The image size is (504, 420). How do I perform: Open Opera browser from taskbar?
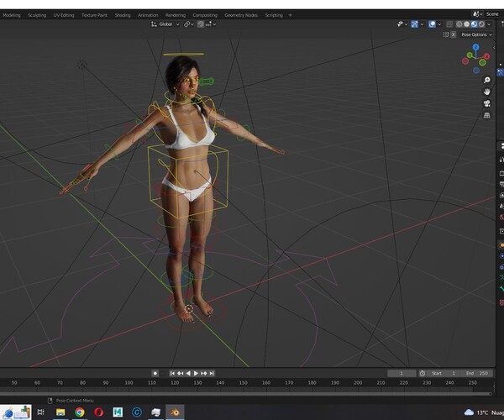click(x=98, y=412)
